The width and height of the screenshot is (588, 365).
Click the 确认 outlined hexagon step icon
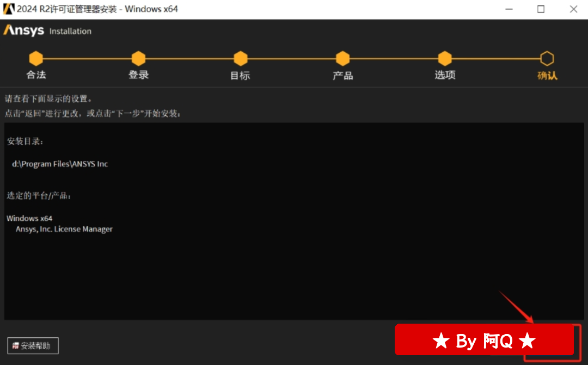[547, 58]
